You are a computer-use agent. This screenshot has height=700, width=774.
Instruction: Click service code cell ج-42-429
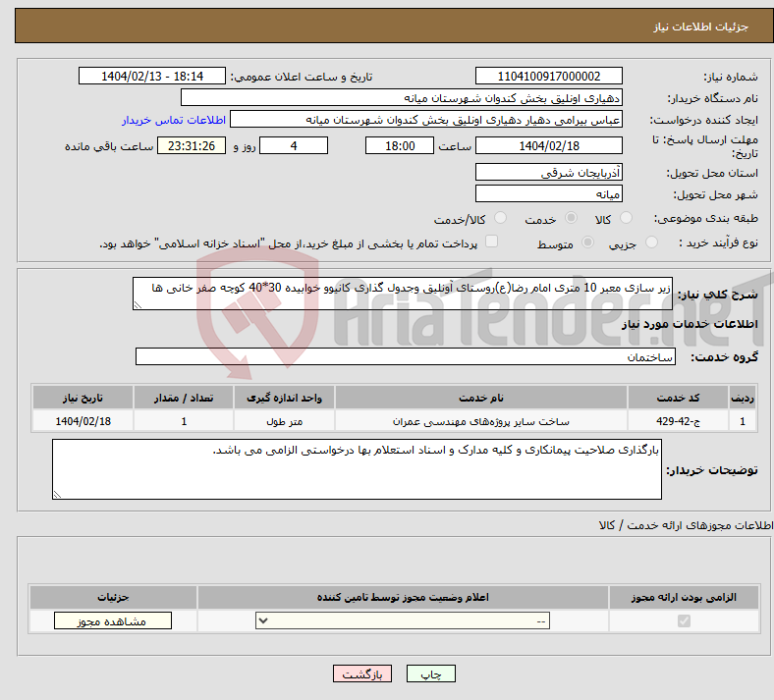[x=679, y=421]
